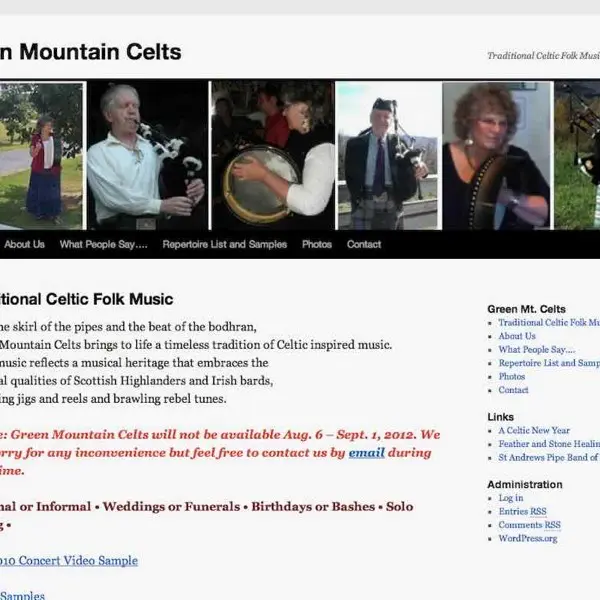
Task: Open Feather and Stone Healing link
Action: click(x=549, y=444)
